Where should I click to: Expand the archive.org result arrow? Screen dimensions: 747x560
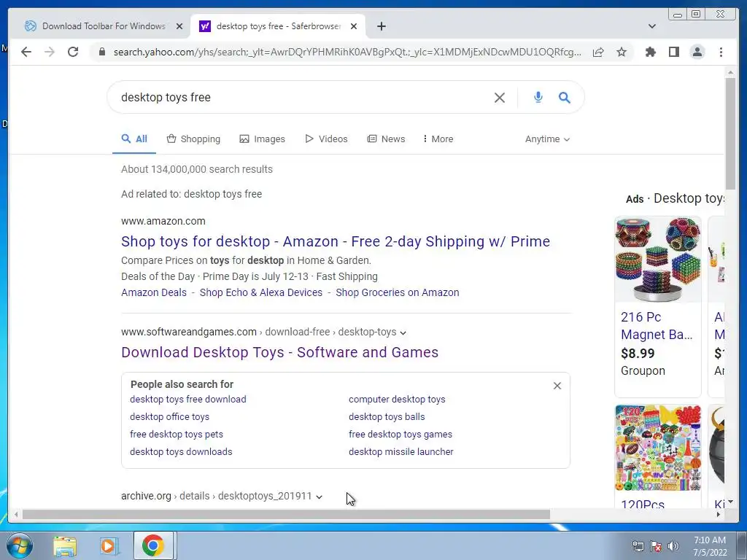[x=320, y=497]
